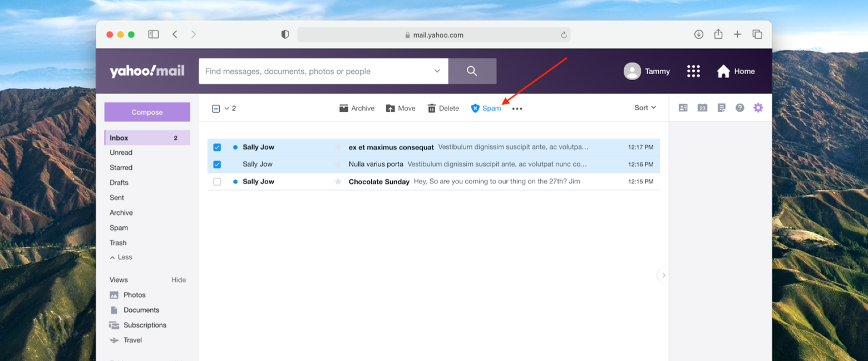Toggle the select-all checkbox in toolbar

(216, 109)
